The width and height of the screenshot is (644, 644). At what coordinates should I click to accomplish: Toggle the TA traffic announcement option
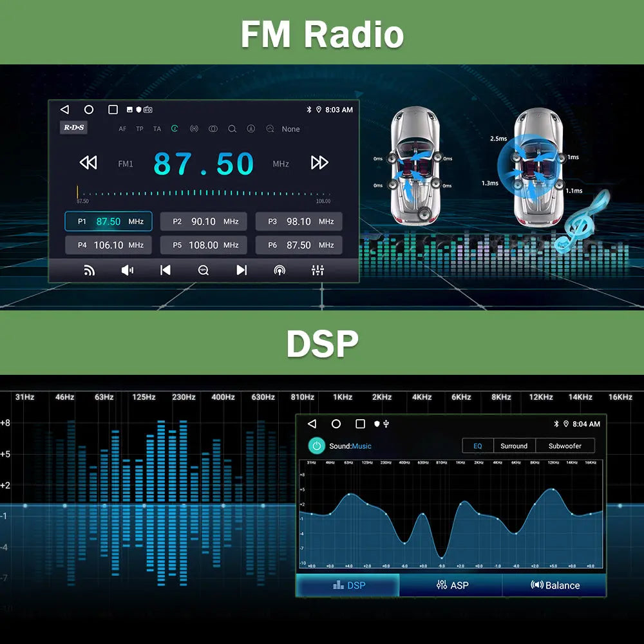pyautogui.click(x=157, y=129)
